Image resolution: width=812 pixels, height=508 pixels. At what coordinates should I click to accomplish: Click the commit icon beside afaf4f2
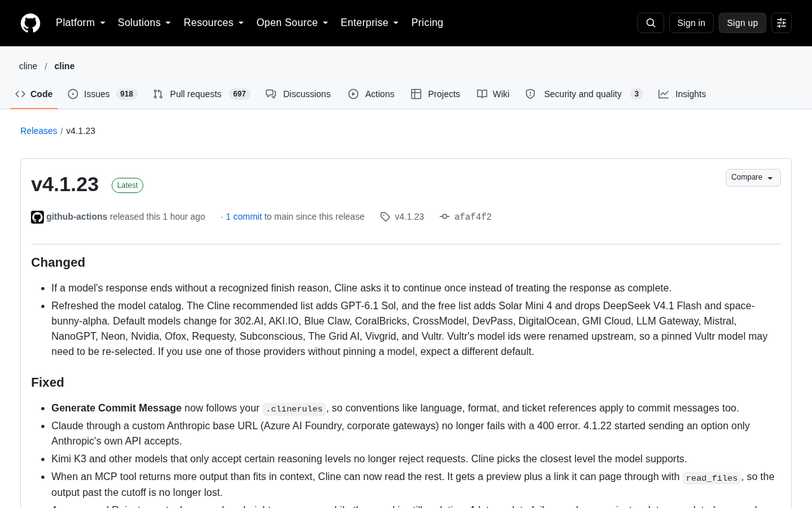[445, 217]
